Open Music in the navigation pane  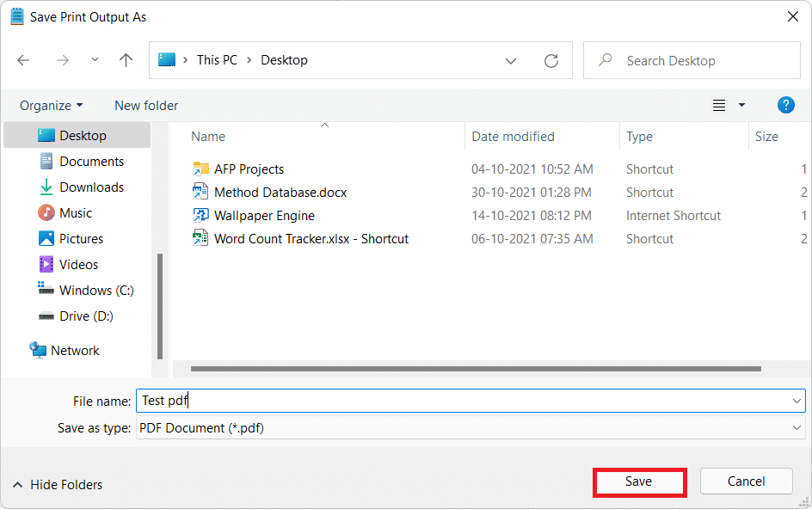(76, 213)
